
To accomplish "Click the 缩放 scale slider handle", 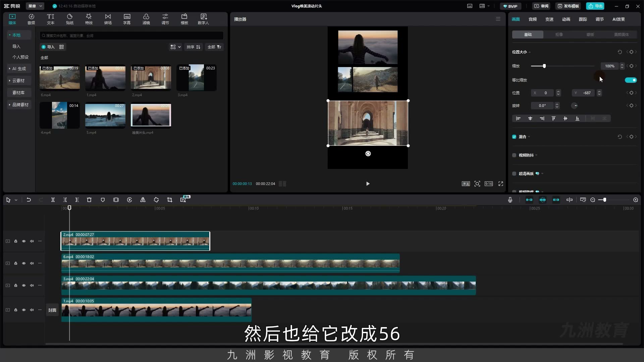I will [544, 66].
